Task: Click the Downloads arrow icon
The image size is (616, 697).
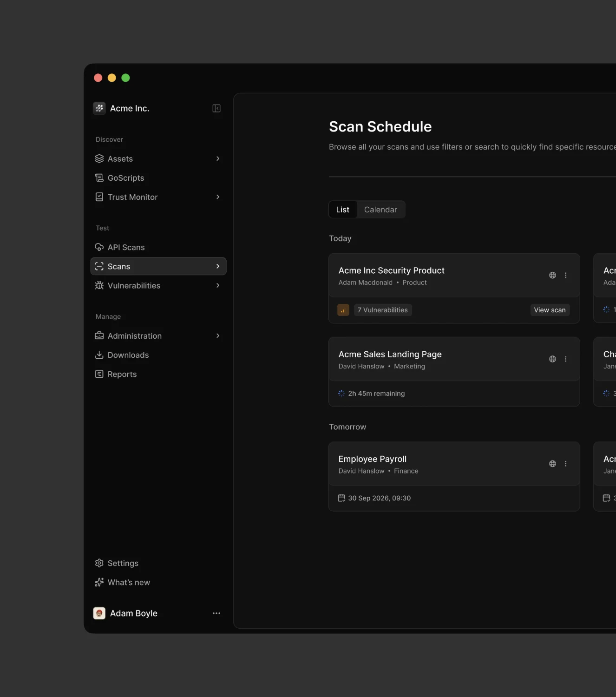Action: (99, 355)
